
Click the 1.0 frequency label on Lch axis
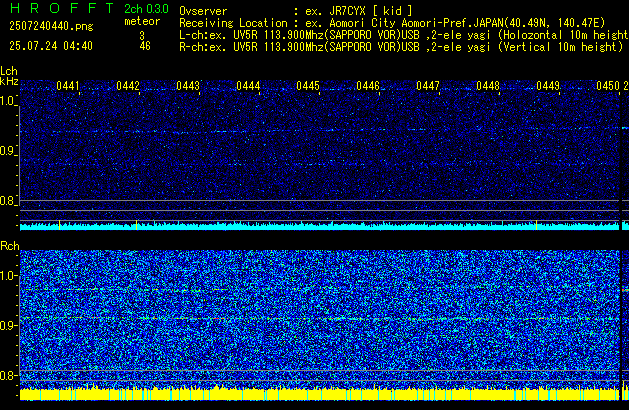(8, 101)
